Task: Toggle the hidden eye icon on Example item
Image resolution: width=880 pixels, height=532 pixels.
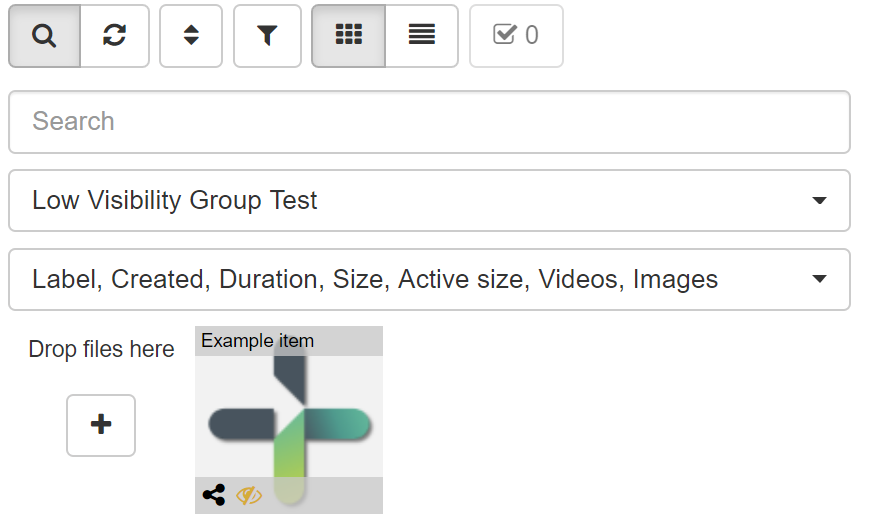Action: [249, 496]
